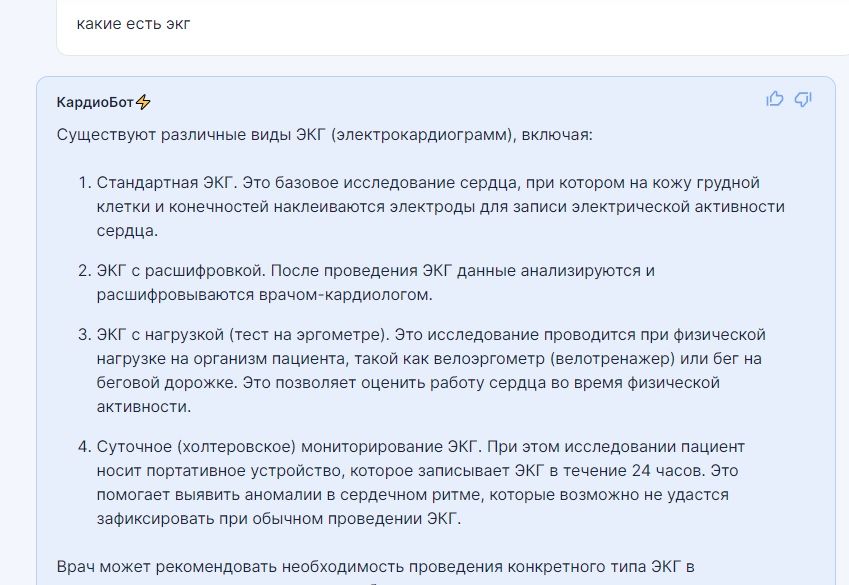Click the word '(электрокардиограмм)' in the intro
This screenshot has width=849, height=585.
(x=423, y=134)
